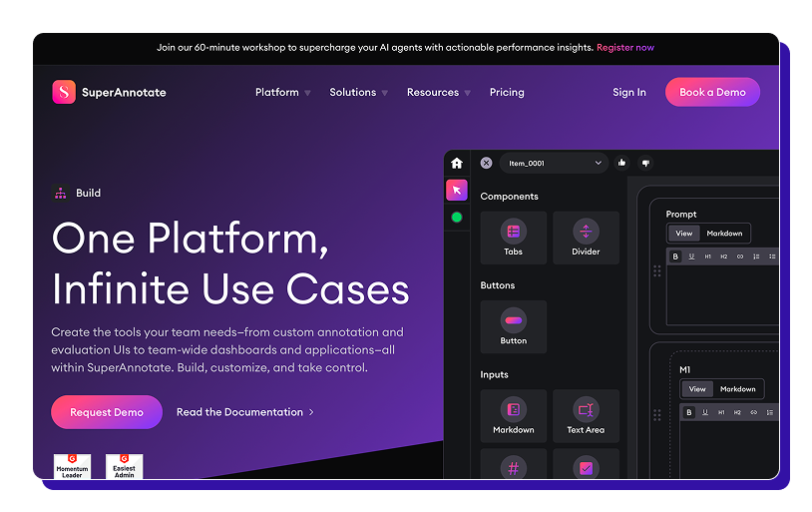812x512 pixels.
Task: Toggle bold in the Prompt editor toolbar
Action: [x=675, y=256]
